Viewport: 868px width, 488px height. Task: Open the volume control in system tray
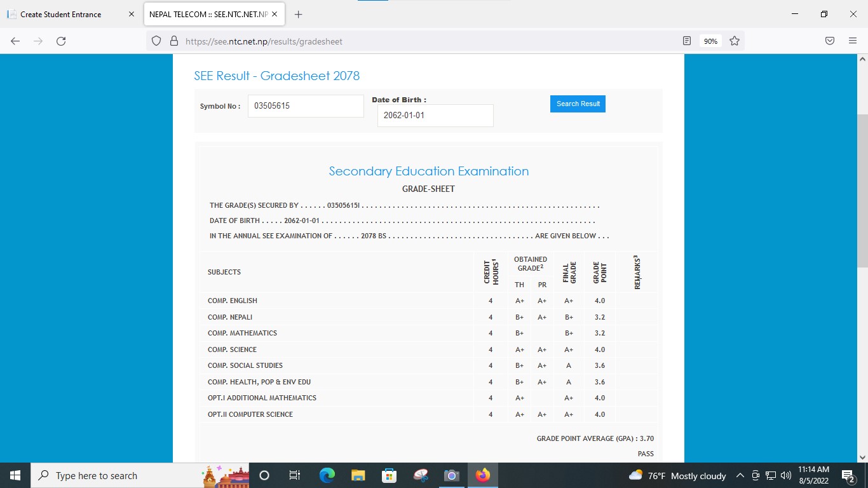tap(786, 475)
